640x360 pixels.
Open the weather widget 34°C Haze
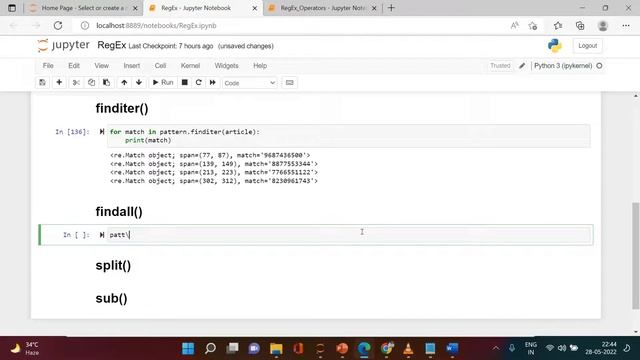[x=24, y=348]
